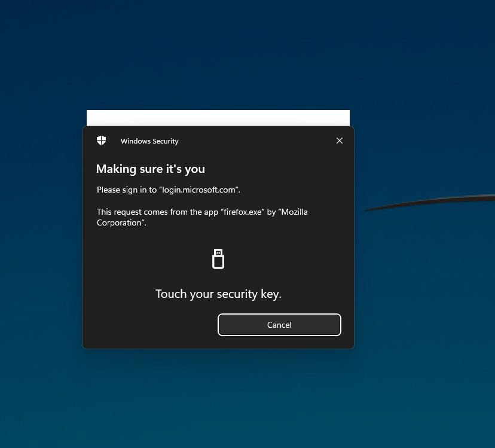
Task: Click the "Making sure it's you" heading
Action: (x=151, y=169)
